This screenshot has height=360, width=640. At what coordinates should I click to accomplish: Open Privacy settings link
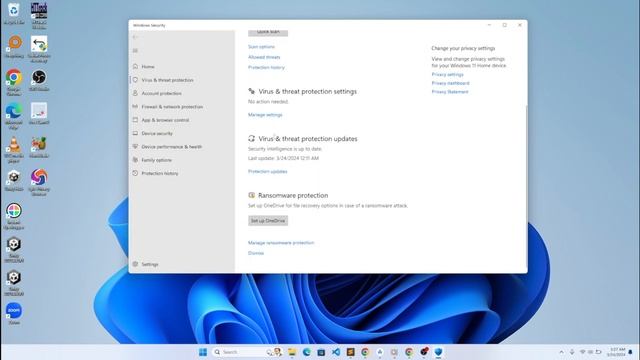(x=447, y=75)
